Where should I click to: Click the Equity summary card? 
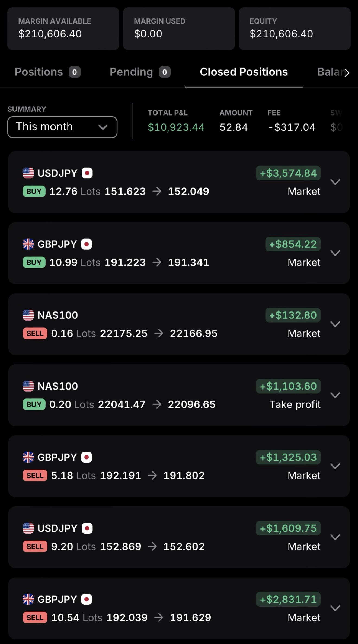pyautogui.click(x=295, y=28)
